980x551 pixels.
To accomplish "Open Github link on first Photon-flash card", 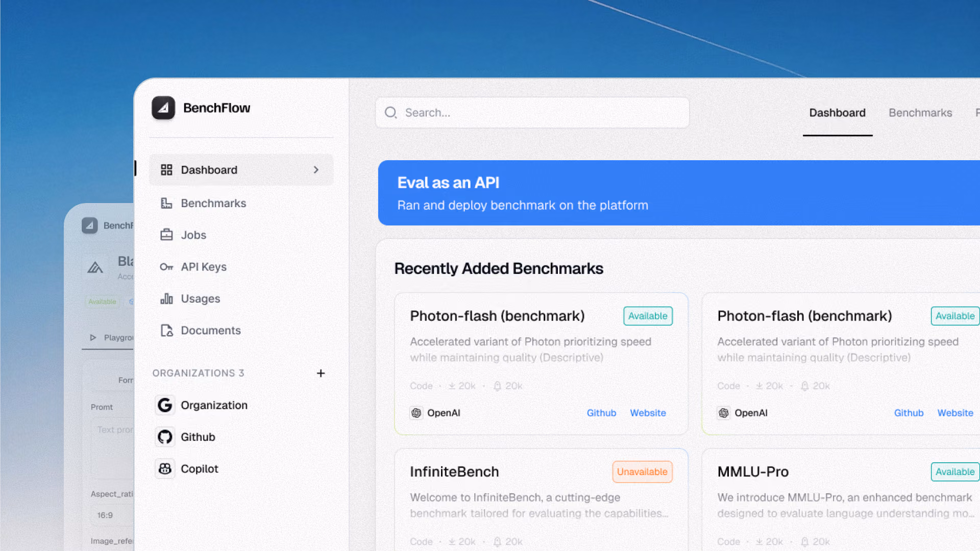I will pos(601,413).
